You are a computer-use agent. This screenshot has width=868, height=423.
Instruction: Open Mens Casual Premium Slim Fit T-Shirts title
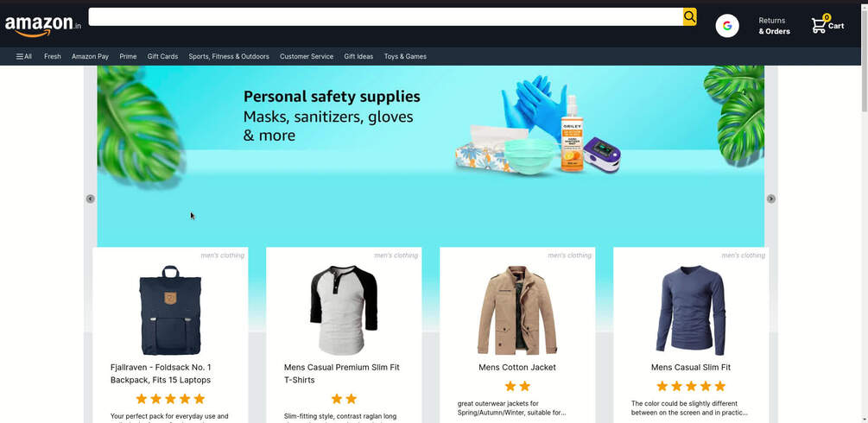tap(341, 374)
